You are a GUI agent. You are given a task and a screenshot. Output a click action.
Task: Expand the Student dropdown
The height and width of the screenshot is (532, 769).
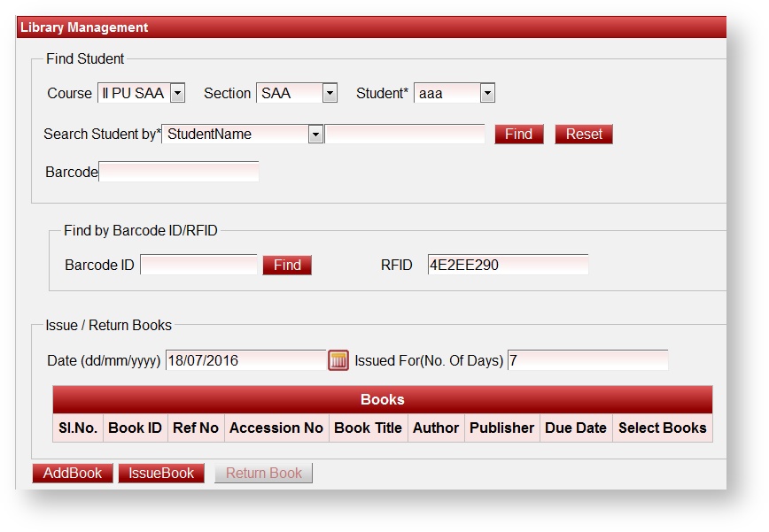pyautogui.click(x=487, y=93)
